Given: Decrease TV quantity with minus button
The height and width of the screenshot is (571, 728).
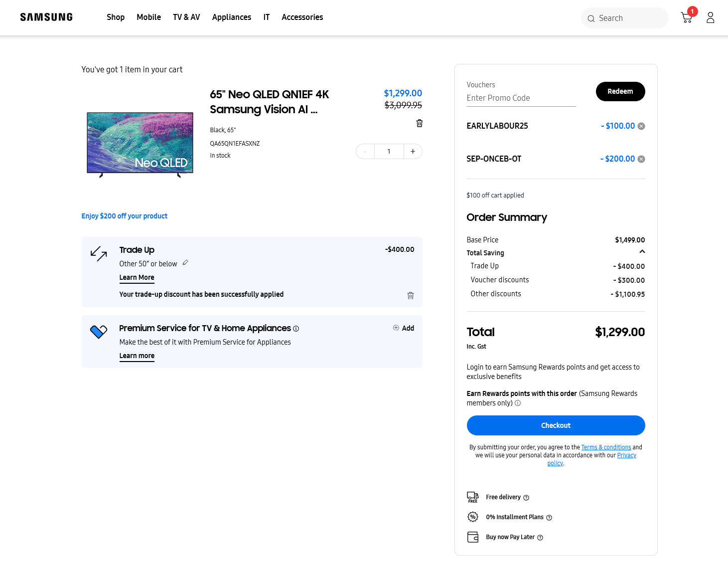Looking at the screenshot, I should coord(365,152).
